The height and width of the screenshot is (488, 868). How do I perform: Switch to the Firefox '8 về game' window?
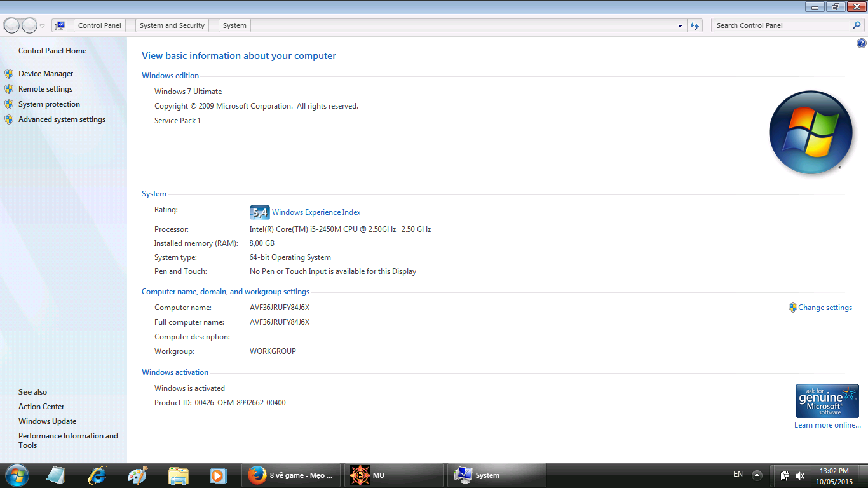point(292,475)
